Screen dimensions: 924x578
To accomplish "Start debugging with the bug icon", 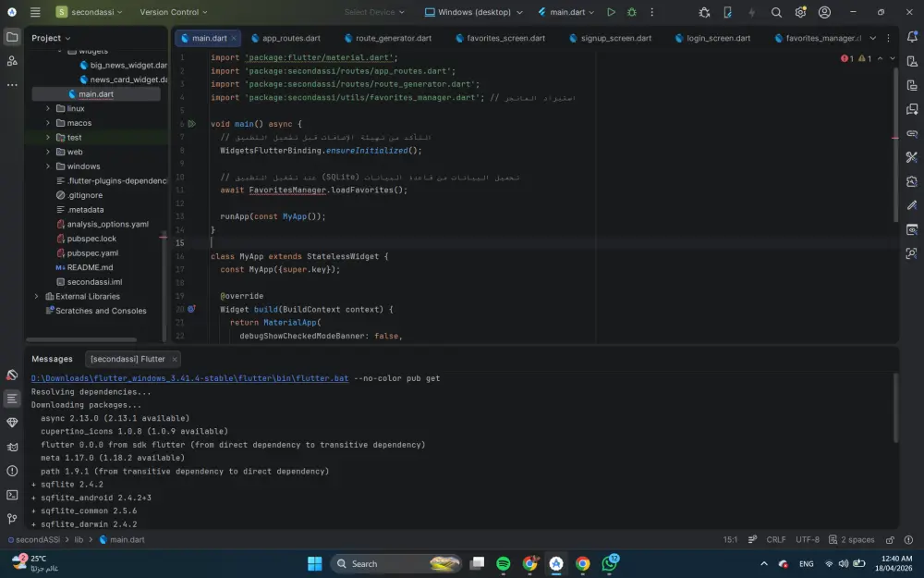I will [x=632, y=12].
